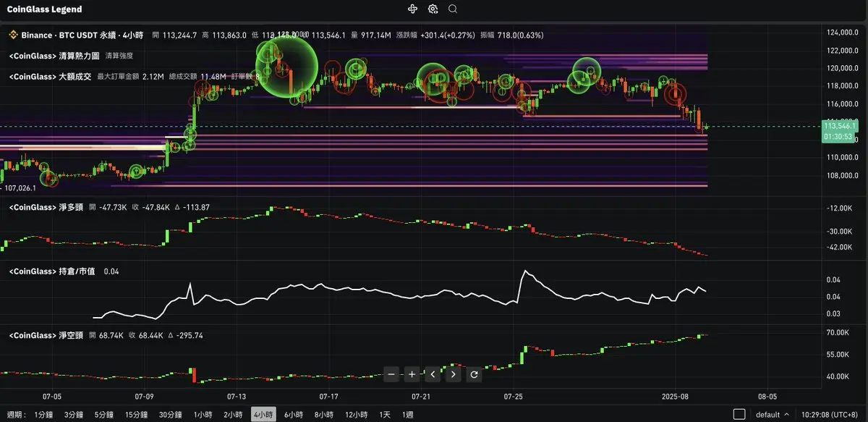The image size is (868, 422).
Task: Click the 07-25 date axis label
Action: [514, 397]
